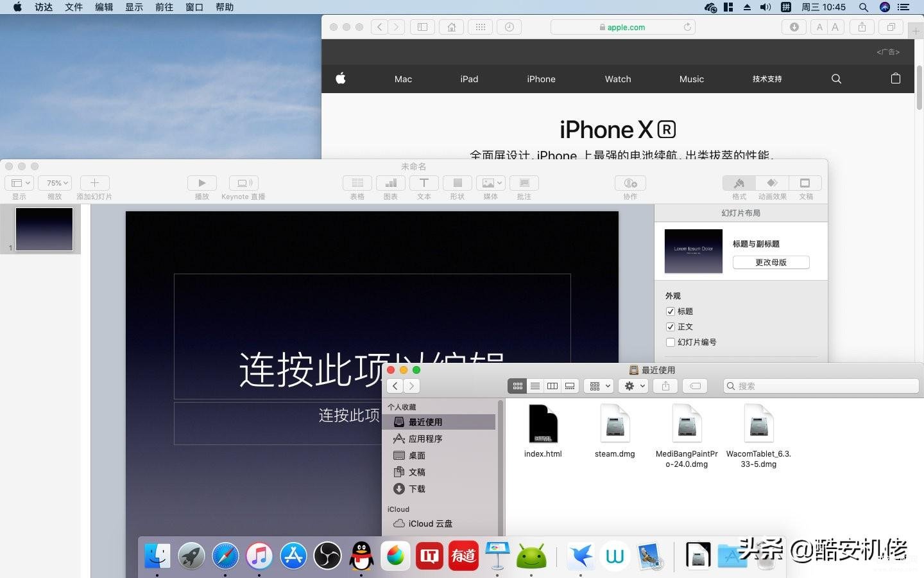This screenshot has width=924, height=578.
Task: Open Finder group-by dropdown
Action: (x=600, y=386)
